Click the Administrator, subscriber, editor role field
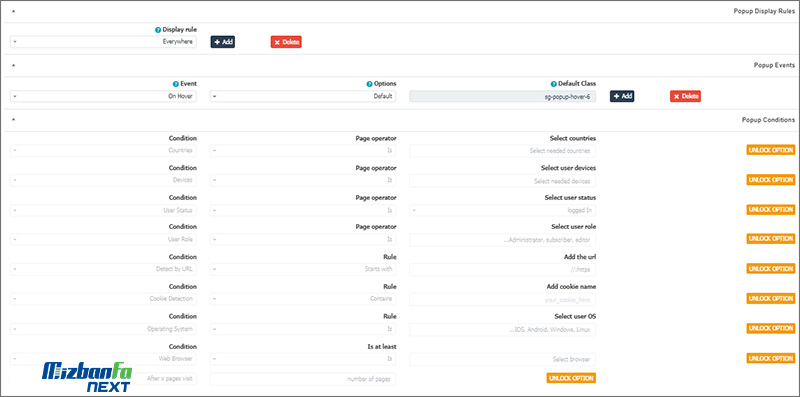 503,239
